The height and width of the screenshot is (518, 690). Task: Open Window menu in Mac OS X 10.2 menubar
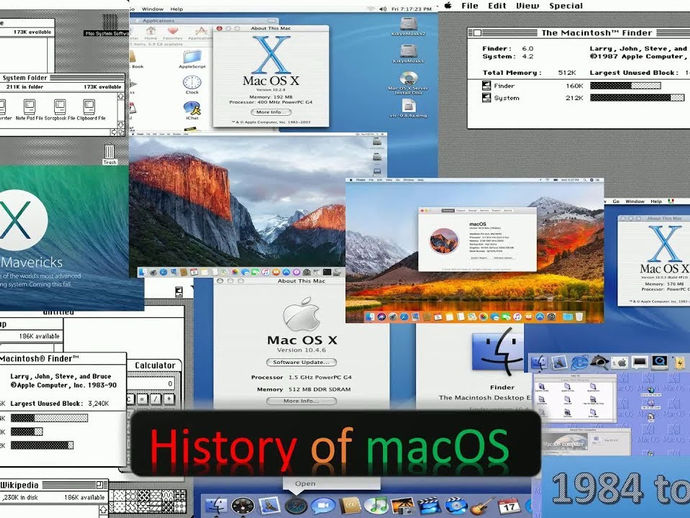153,9
